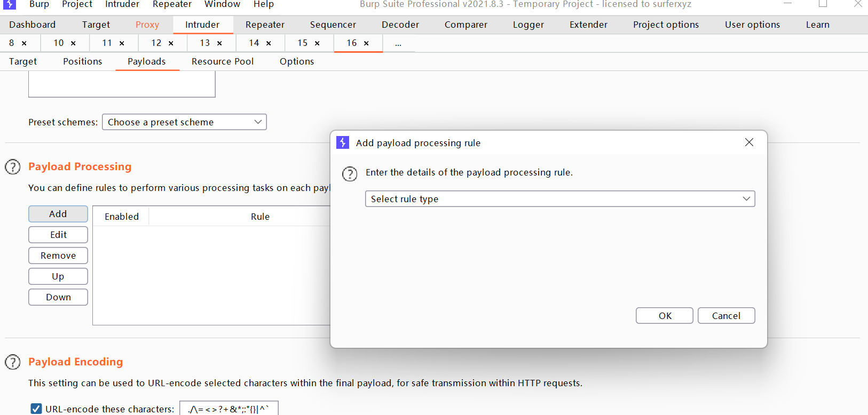The width and height of the screenshot is (868, 415).
Task: Switch to Resource Pool sub-tab
Action: pyautogui.click(x=223, y=61)
